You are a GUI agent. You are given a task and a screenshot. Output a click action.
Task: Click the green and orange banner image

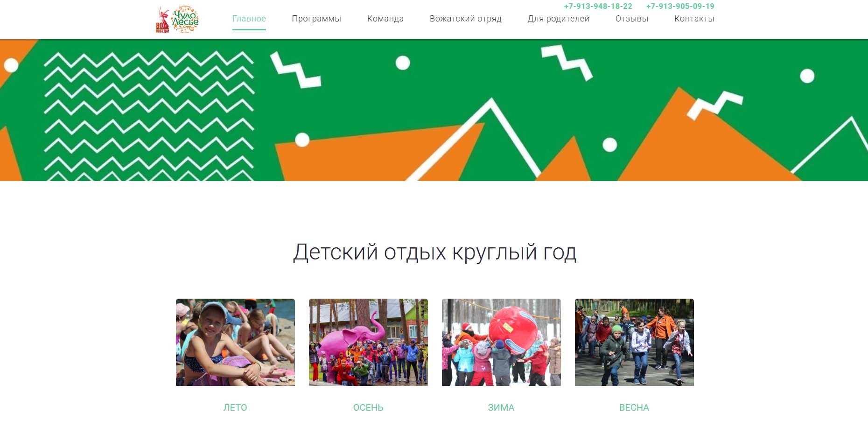(x=434, y=110)
